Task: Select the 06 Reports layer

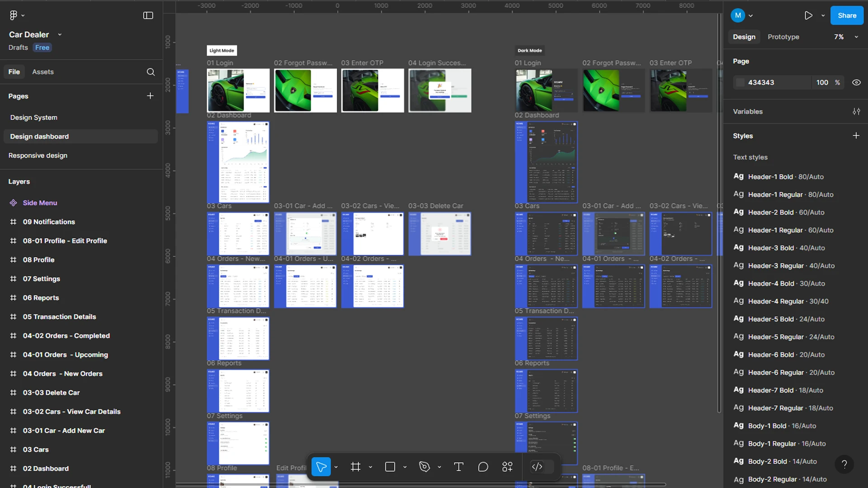Action: [41, 298]
